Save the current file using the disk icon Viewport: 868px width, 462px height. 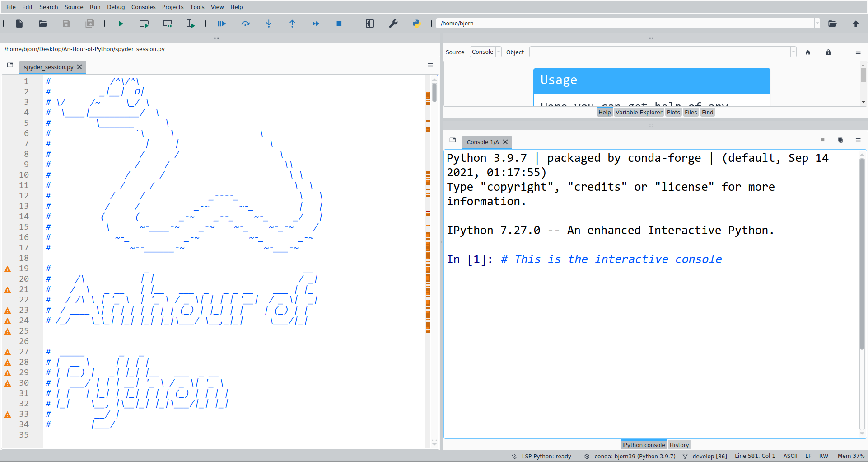pos(66,24)
